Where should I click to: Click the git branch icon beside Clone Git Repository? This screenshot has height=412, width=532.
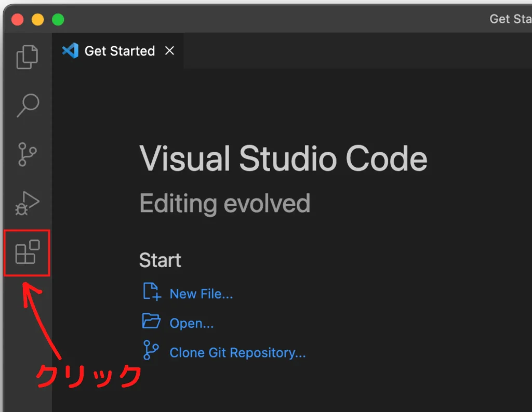click(x=151, y=350)
